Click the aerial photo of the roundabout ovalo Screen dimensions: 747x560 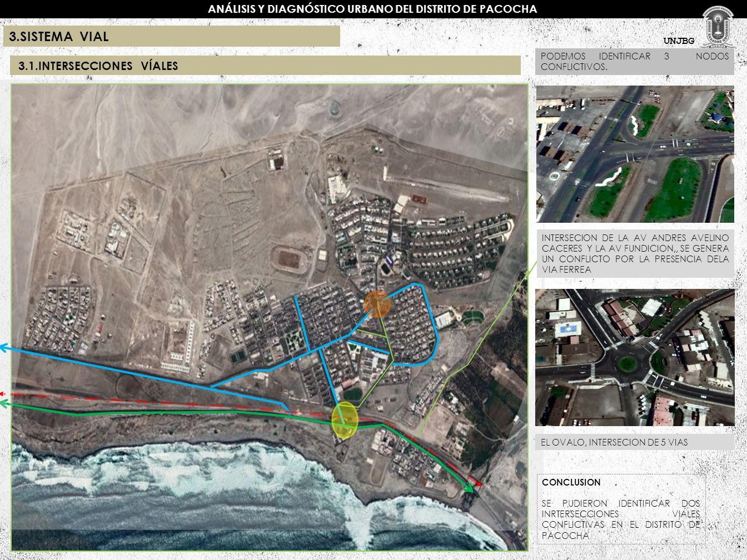point(635,357)
